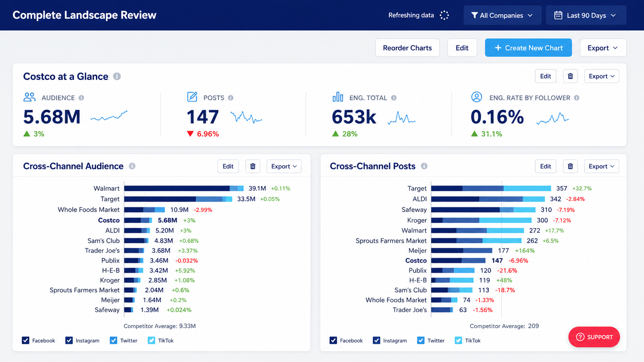Uncheck TikTok in Cross-Channel Audience legend
Screen dimensions: 644x362
click(x=152, y=340)
